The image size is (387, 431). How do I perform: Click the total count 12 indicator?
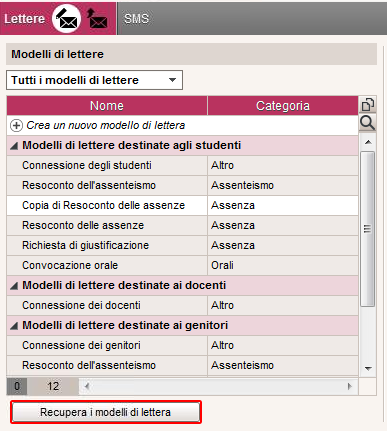(x=53, y=386)
